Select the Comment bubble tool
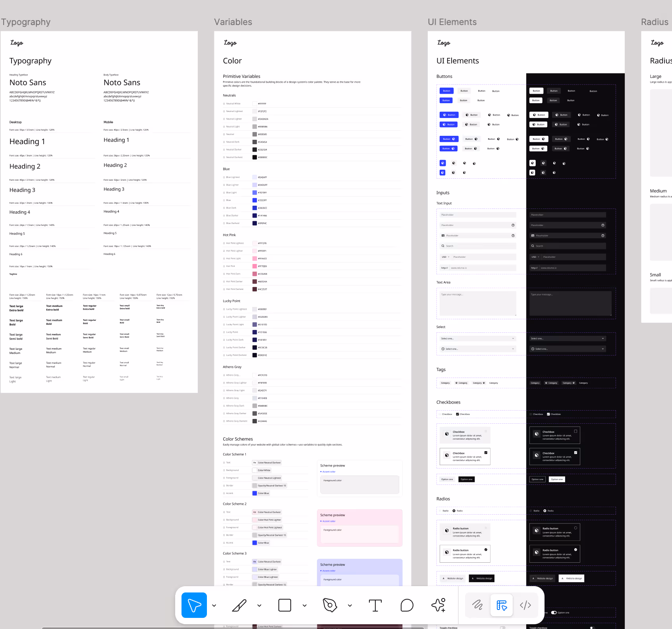Image resolution: width=672 pixels, height=629 pixels. click(407, 605)
